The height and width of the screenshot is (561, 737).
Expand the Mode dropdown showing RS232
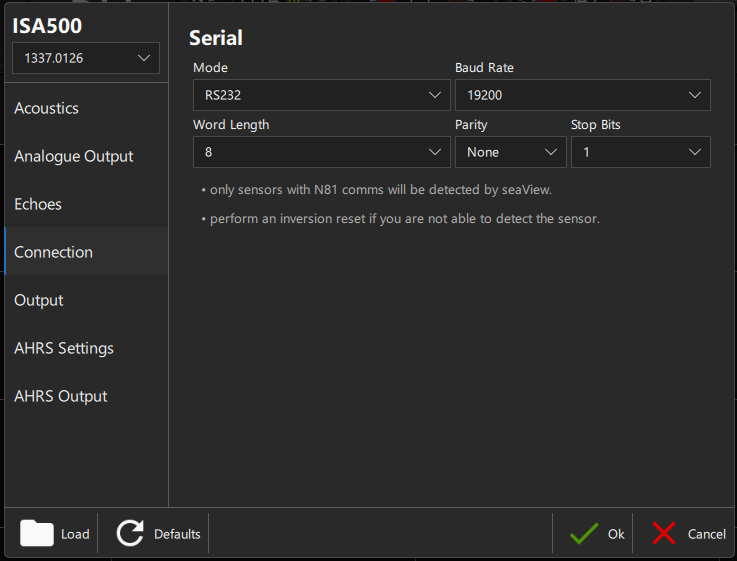(x=321, y=95)
